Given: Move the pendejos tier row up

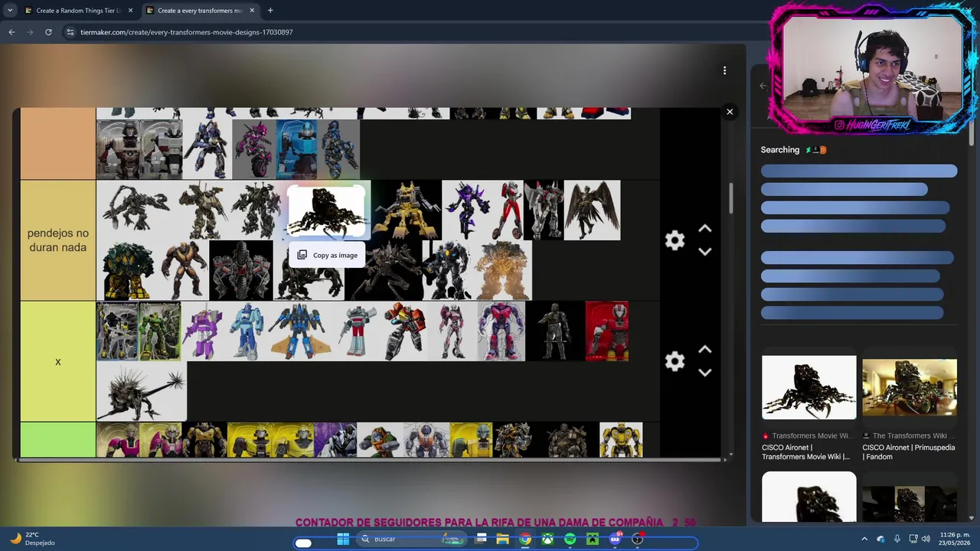Looking at the screenshot, I should 705,229.
